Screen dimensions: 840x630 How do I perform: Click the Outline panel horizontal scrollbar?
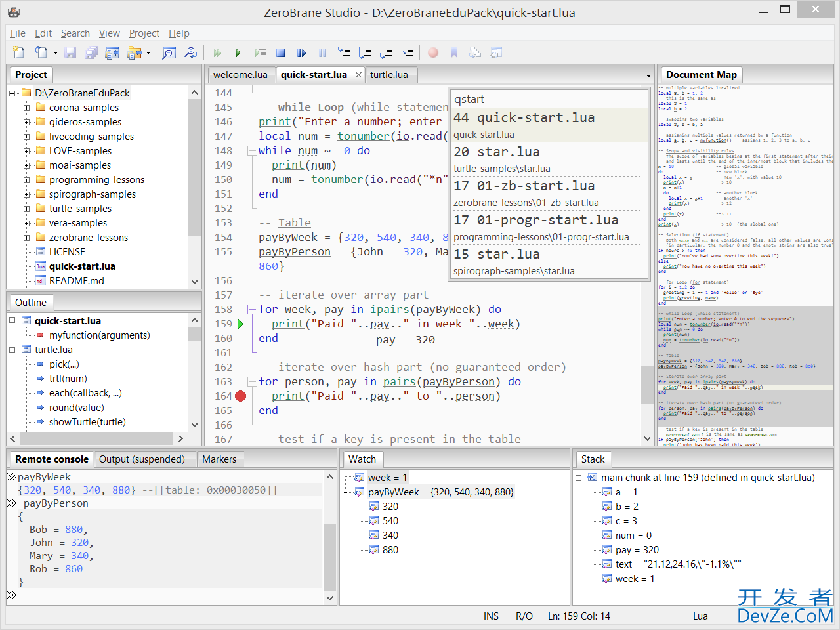click(96, 438)
